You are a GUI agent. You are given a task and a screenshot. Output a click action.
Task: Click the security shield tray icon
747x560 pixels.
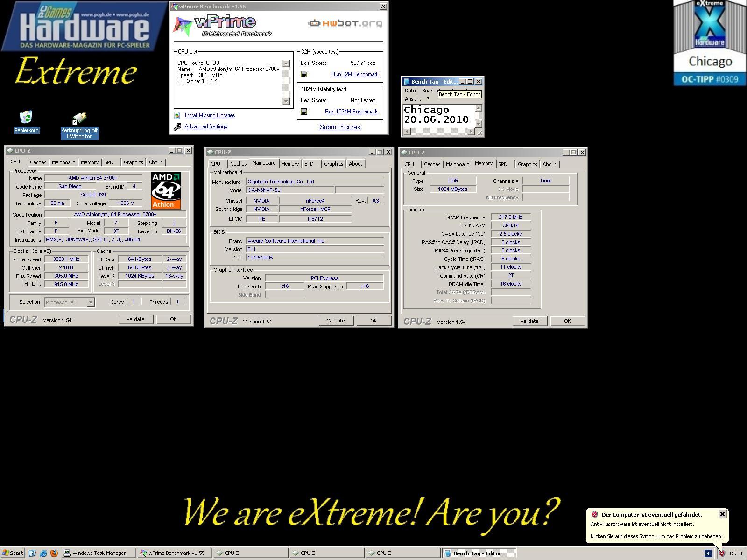(x=722, y=553)
